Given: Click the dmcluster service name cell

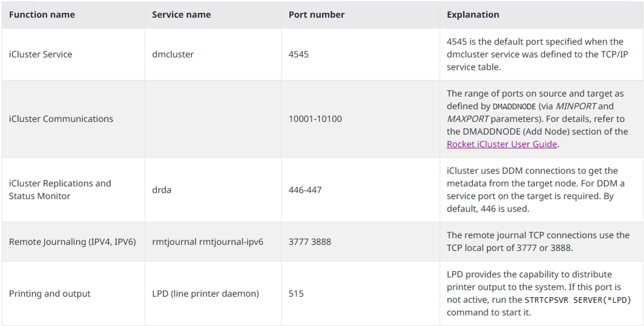Looking at the screenshot, I should 173,55.
